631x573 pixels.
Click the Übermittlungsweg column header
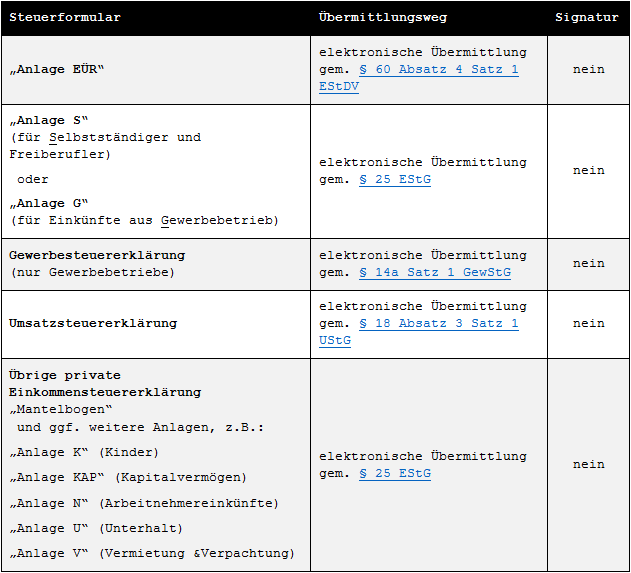383,17
